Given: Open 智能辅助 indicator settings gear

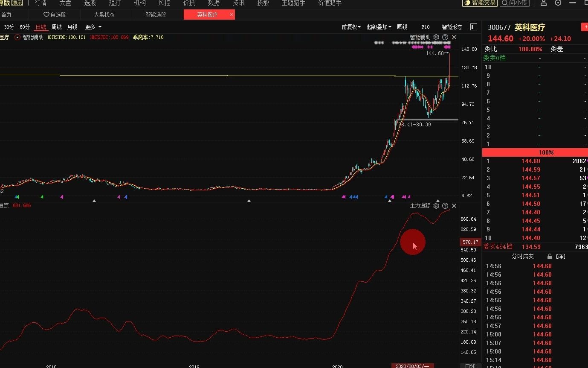Looking at the screenshot, I should point(436,37).
